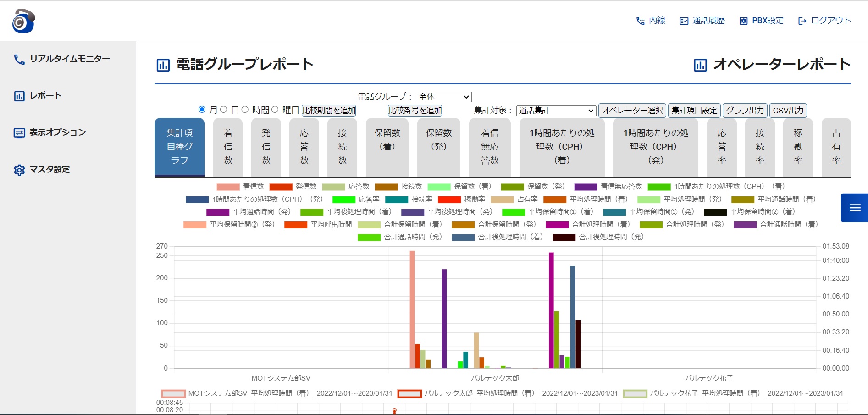Click CSV出力 button
The width and height of the screenshot is (868, 415).
pyautogui.click(x=788, y=111)
